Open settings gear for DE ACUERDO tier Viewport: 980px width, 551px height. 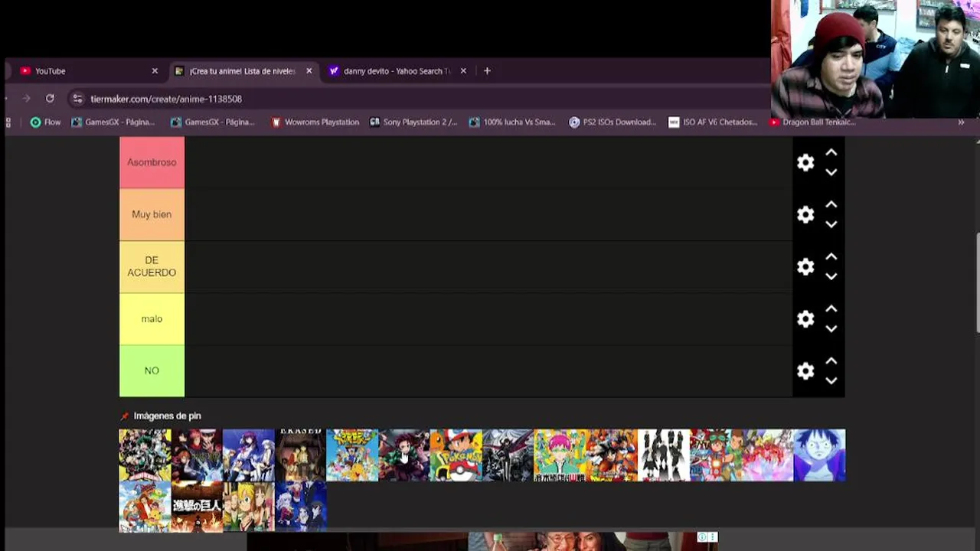point(805,266)
